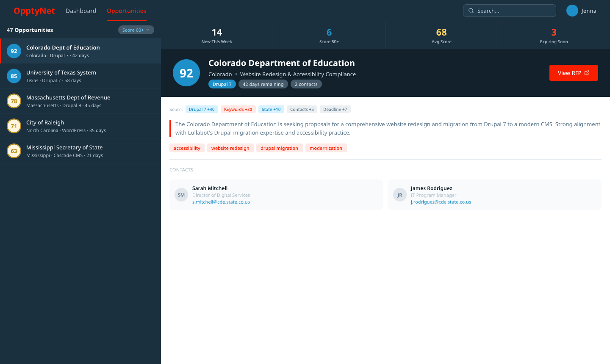
Task: Click the OpptyNet logo
Action: [34, 11]
